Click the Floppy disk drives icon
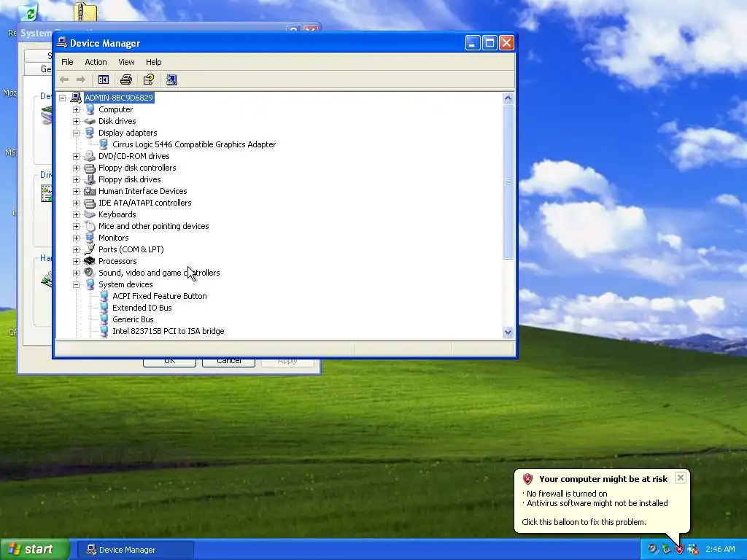The height and width of the screenshot is (560, 747). click(90, 179)
